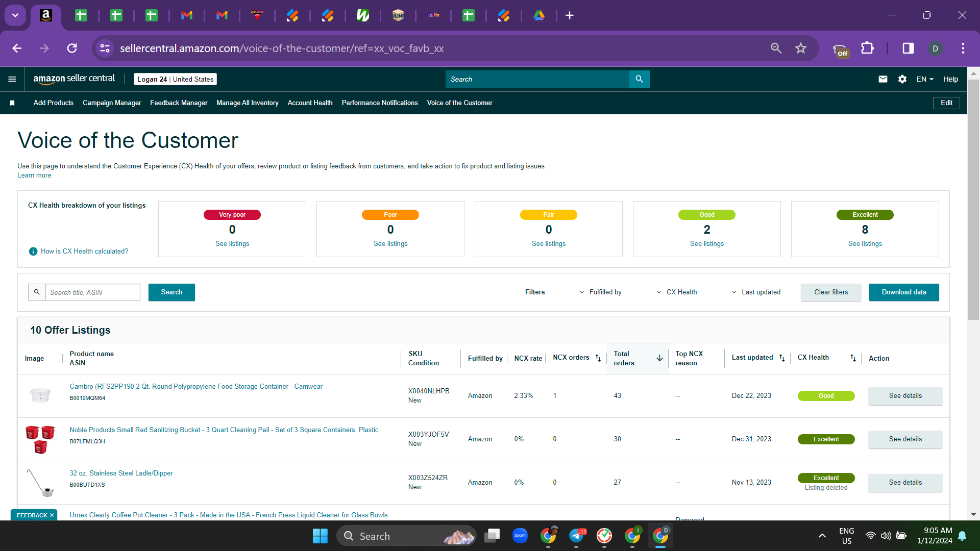
Task: Open Performance Notifications menu item
Action: [x=380, y=103]
